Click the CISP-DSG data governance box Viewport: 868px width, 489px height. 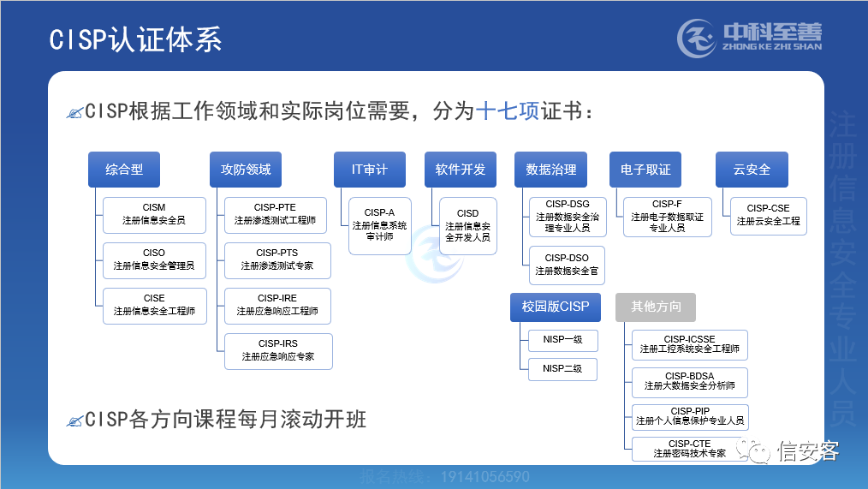[568, 217]
